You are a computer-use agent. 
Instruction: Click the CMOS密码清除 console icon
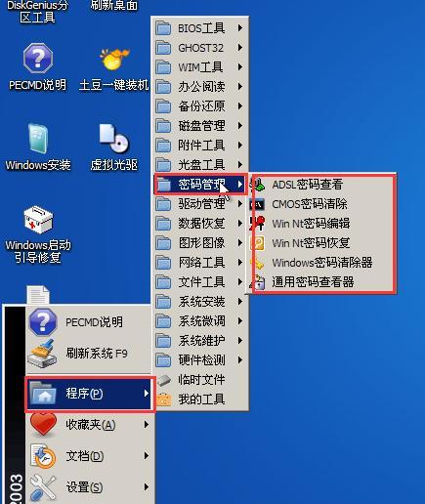pos(257,204)
